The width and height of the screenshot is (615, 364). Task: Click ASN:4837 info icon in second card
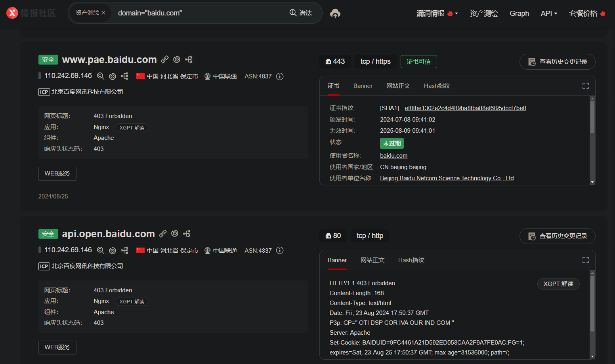(x=280, y=250)
